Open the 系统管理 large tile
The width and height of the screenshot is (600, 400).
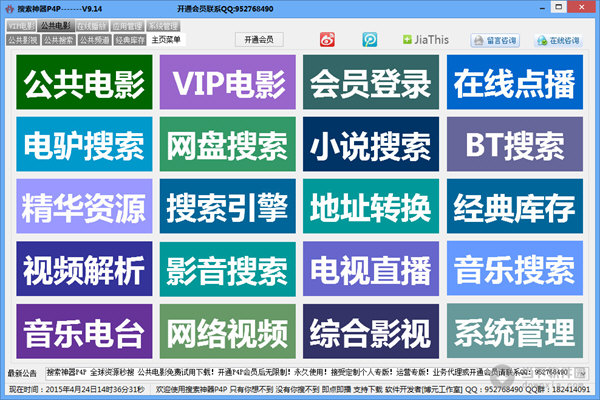[515, 331]
